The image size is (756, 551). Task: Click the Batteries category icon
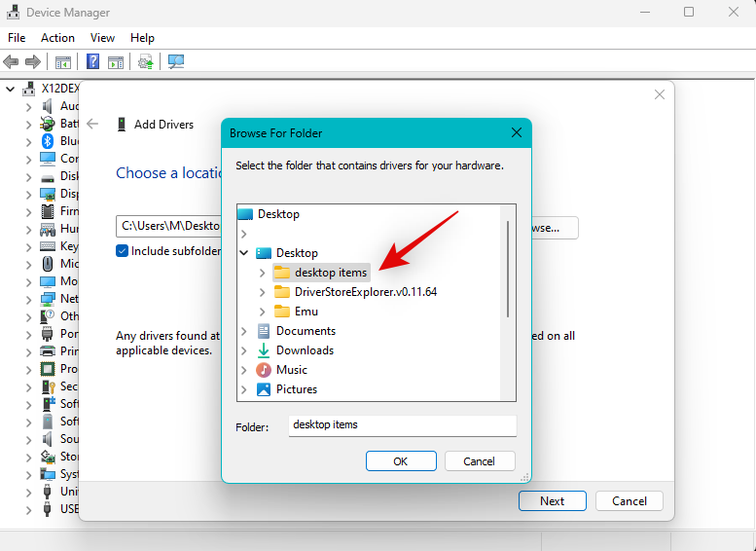[48, 124]
